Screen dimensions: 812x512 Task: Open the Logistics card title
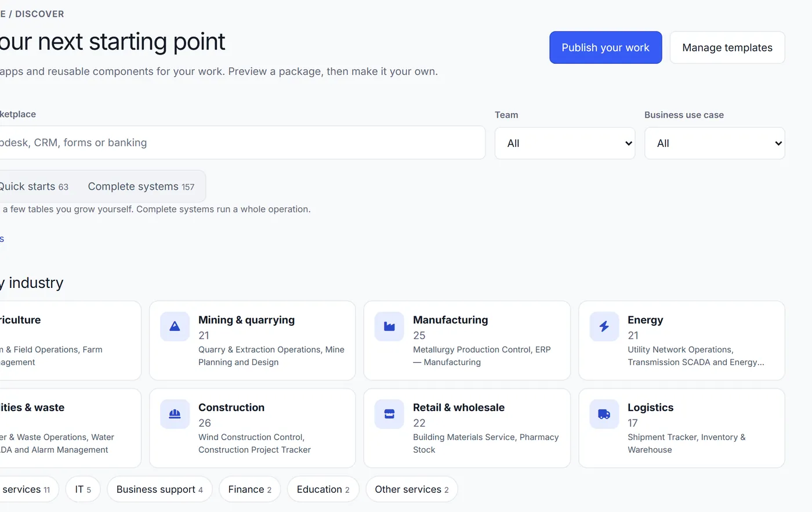click(x=650, y=408)
